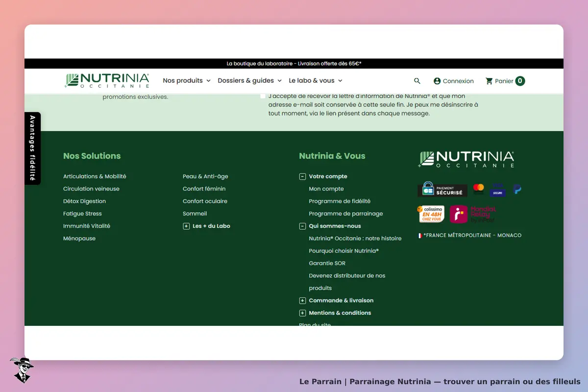Click the Mastercard payment logo

478,189
